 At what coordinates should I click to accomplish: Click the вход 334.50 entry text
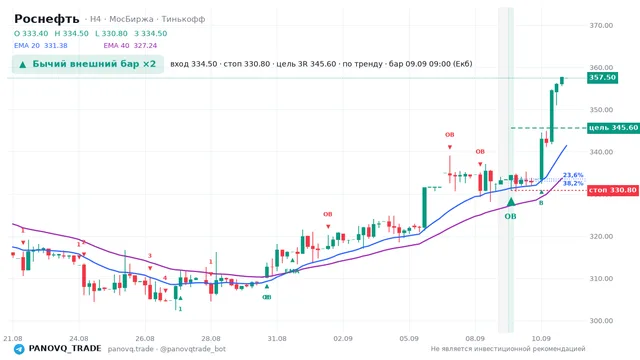tap(193, 64)
